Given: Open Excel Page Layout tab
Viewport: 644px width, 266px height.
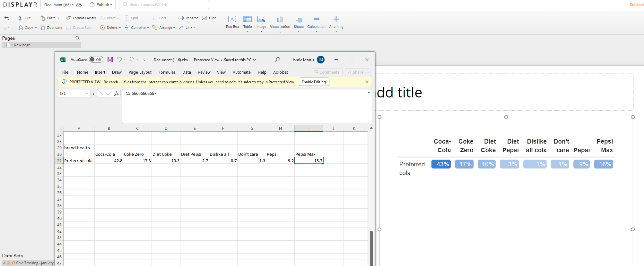Looking at the screenshot, I should click(x=140, y=72).
